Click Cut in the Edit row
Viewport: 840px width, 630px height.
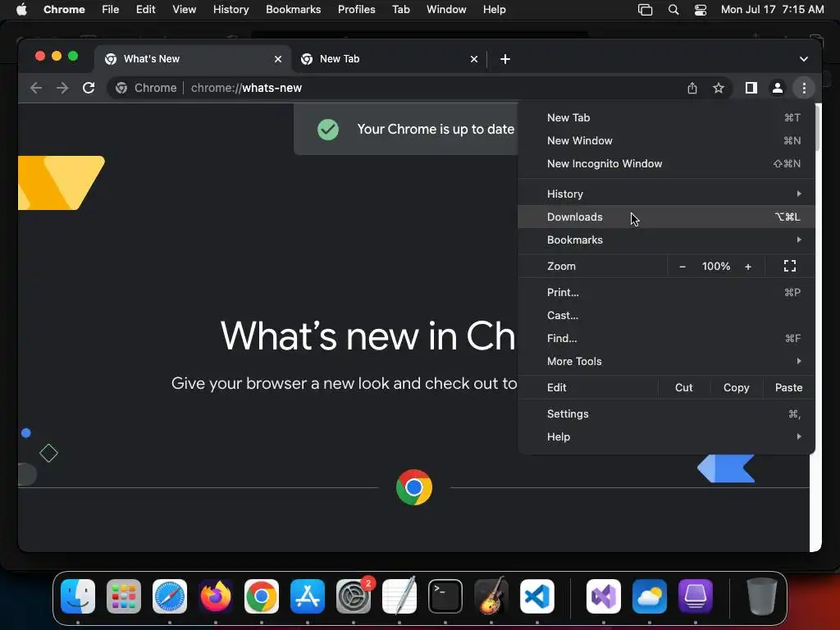(683, 387)
